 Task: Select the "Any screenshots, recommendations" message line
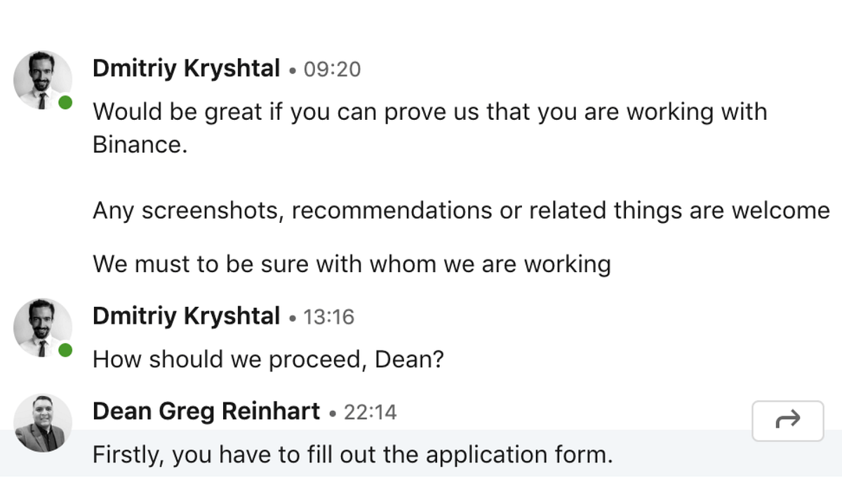click(x=461, y=211)
